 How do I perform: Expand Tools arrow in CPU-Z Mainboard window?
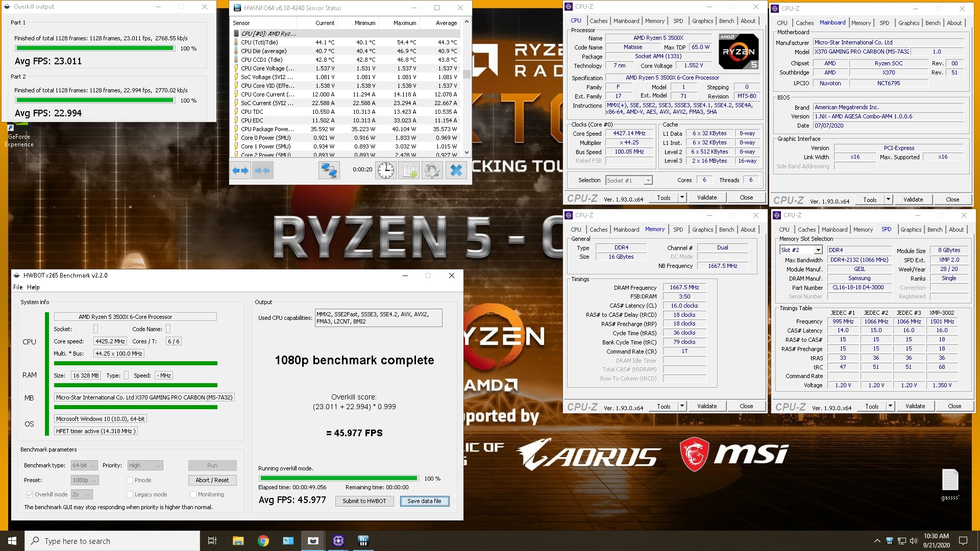[x=888, y=199]
